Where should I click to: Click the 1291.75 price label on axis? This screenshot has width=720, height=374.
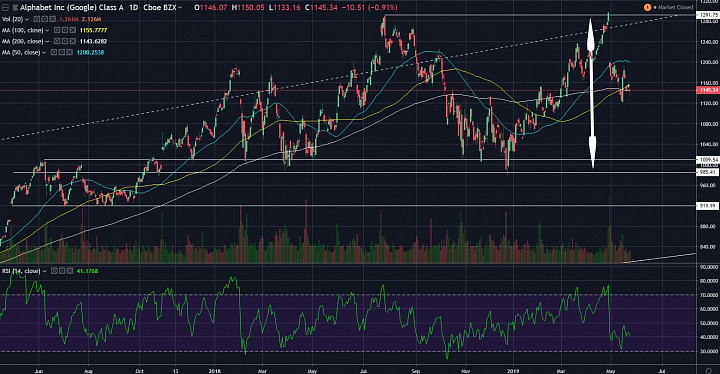pyautogui.click(x=708, y=15)
